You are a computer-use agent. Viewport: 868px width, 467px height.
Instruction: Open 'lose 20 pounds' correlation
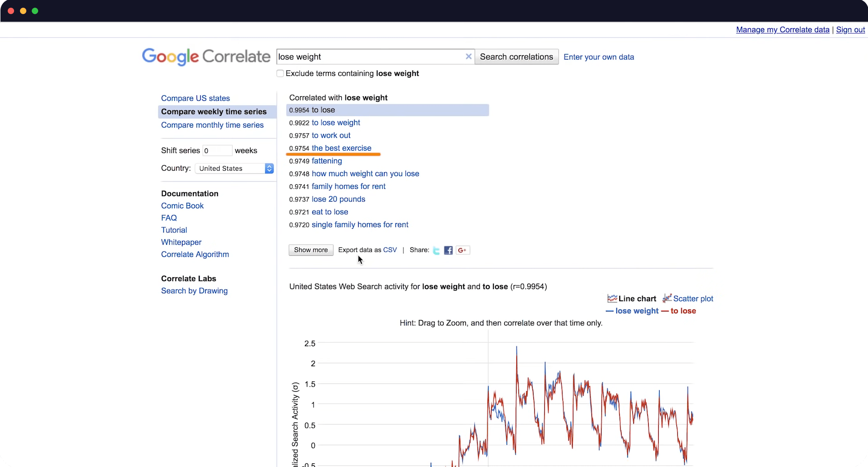point(338,199)
